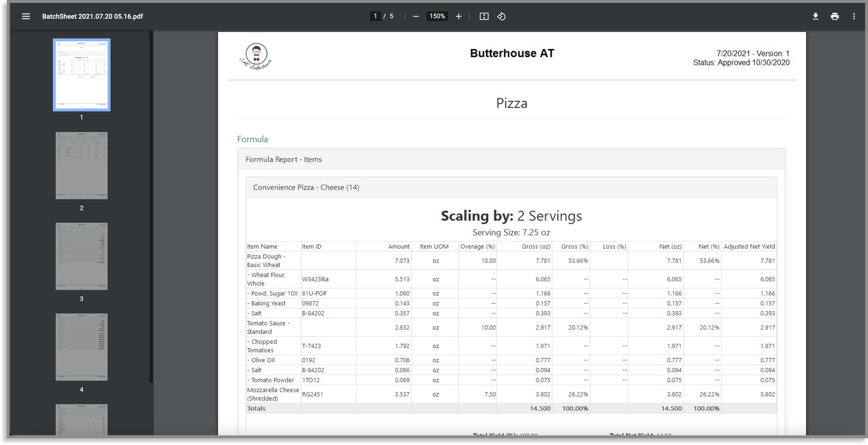Click the zoom out minus icon
868x445 pixels.
point(416,16)
